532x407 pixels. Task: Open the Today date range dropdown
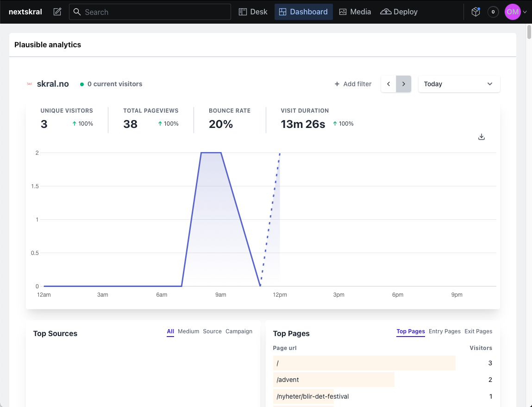[459, 84]
